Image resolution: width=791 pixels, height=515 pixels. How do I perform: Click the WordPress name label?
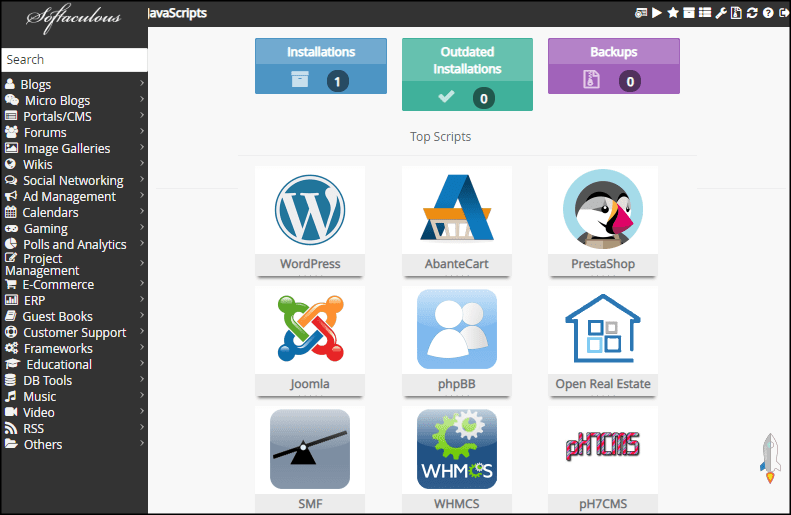tap(310, 264)
